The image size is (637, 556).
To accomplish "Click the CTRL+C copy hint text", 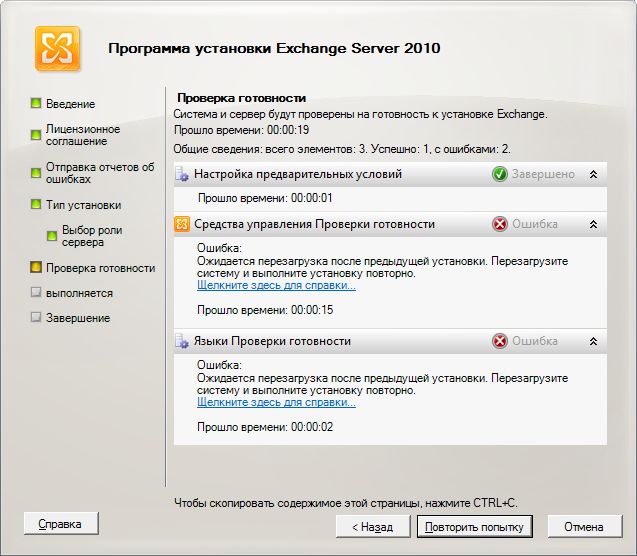I will pyautogui.click(x=346, y=503).
